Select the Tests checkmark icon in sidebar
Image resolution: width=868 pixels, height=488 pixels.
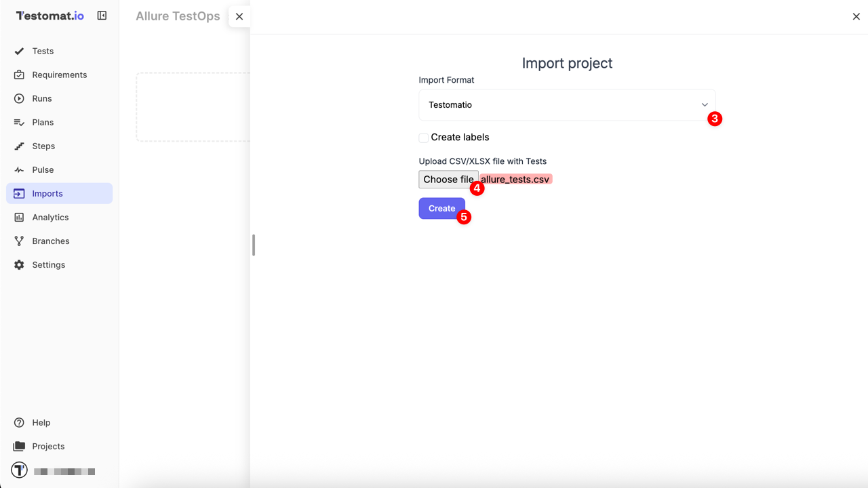click(20, 51)
